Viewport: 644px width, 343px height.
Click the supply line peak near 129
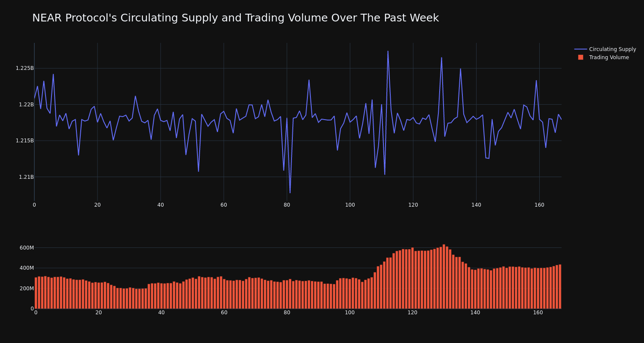tap(441, 57)
